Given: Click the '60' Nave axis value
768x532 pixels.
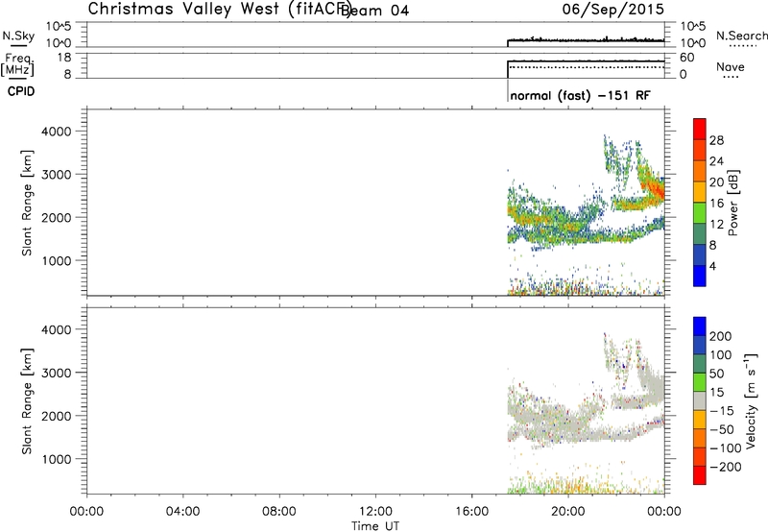Looking at the screenshot, I should tap(687, 58).
